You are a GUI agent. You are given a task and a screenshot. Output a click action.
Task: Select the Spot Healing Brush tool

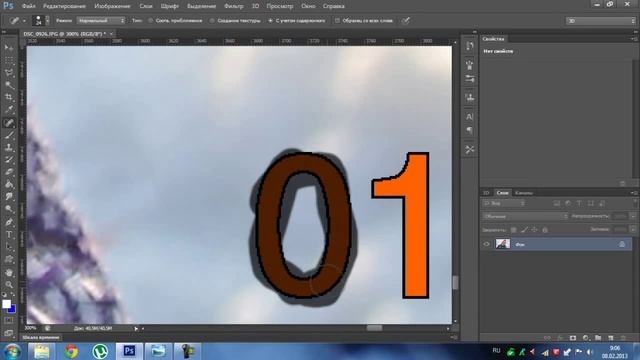tap(9, 122)
